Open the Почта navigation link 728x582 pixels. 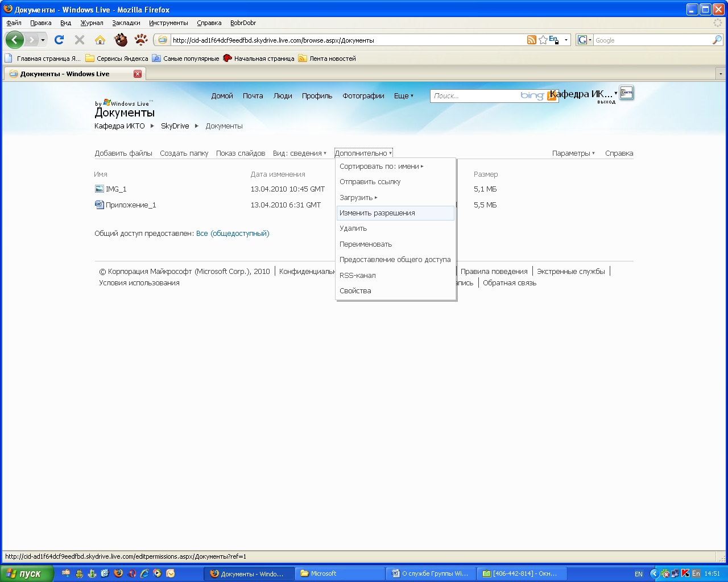click(x=253, y=96)
